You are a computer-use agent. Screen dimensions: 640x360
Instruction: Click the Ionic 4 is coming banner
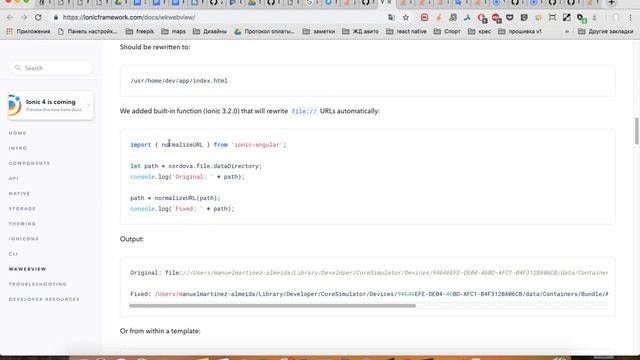tap(51, 105)
